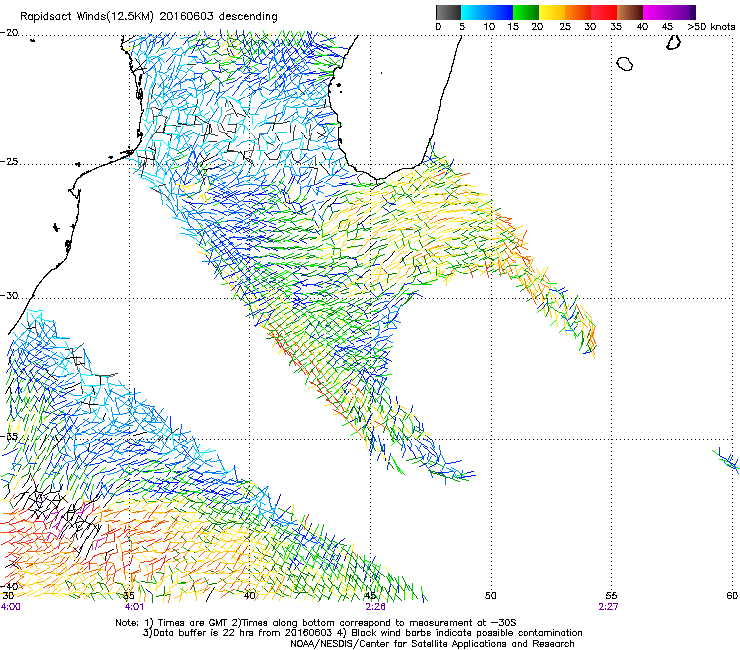Click the yellow 20-25 knots legend swatch

[x=552, y=12]
